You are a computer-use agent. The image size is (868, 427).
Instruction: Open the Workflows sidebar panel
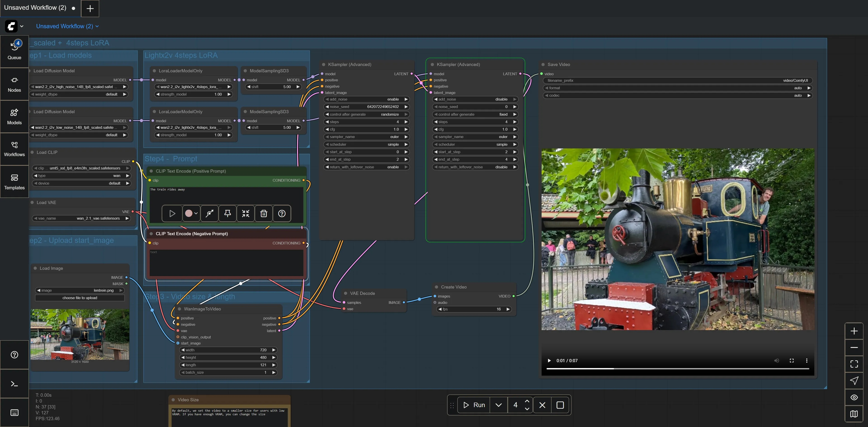[14, 149]
